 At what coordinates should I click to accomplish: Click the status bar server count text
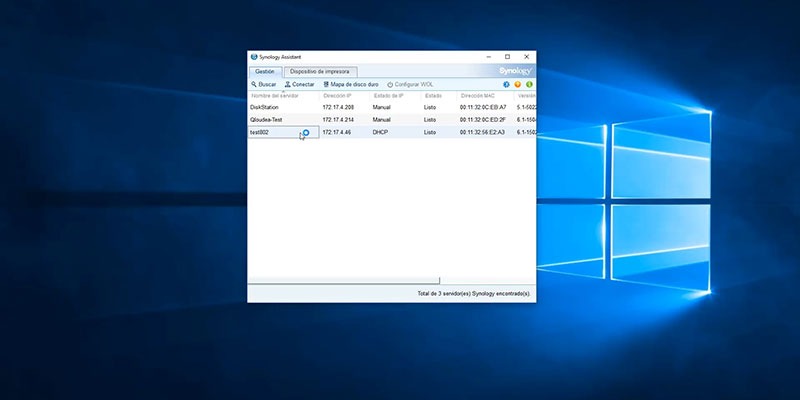[474, 294]
